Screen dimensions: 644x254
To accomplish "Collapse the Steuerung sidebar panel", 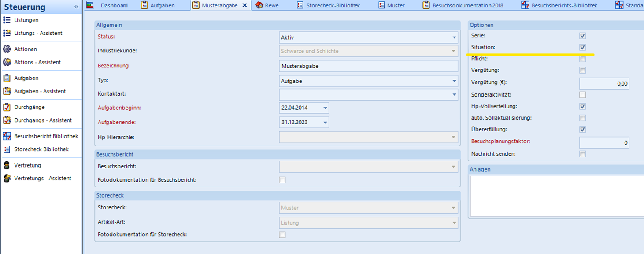I will [76, 7].
